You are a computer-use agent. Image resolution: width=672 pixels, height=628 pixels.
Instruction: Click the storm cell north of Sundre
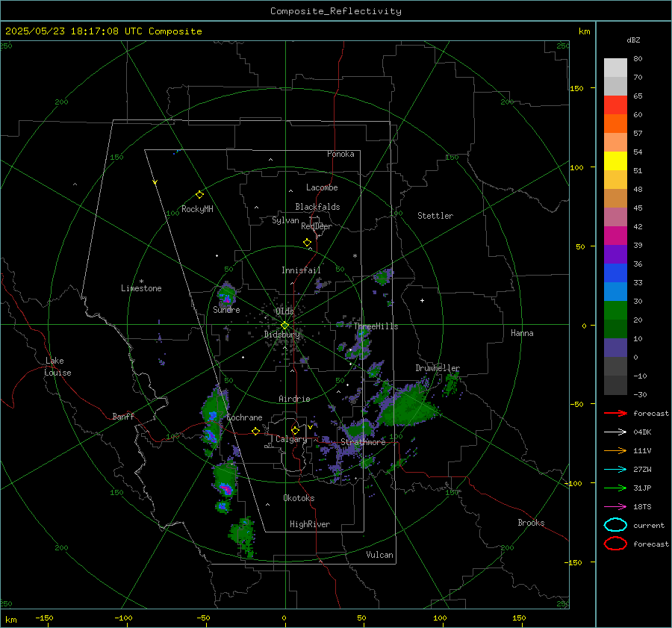(x=225, y=294)
